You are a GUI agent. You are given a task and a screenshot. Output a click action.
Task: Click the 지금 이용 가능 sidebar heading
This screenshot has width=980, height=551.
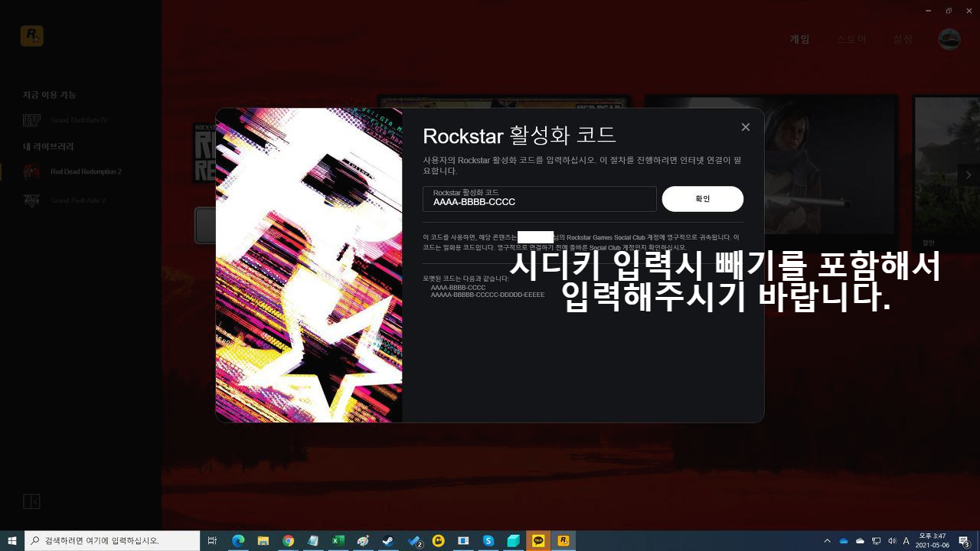coord(49,95)
